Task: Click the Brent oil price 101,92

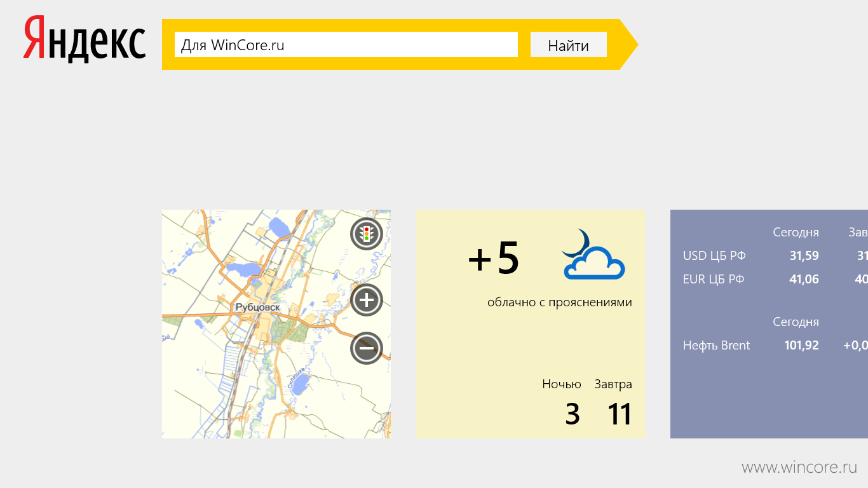Action: click(801, 346)
